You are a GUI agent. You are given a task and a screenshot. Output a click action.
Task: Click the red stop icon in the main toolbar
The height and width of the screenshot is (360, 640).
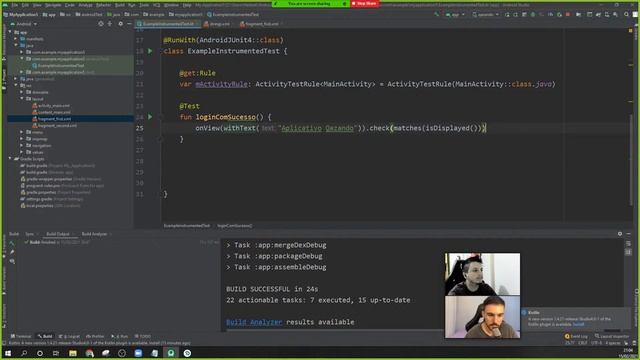(568, 14)
